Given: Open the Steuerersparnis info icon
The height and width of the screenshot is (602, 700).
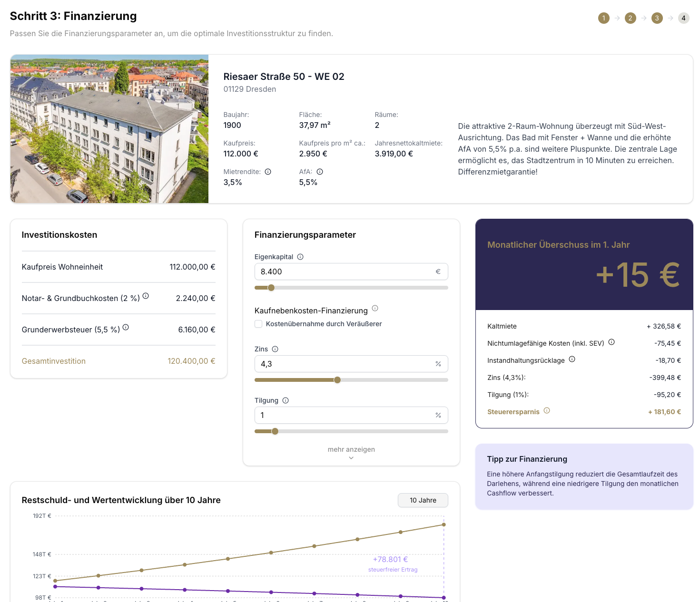Looking at the screenshot, I should pos(547,411).
